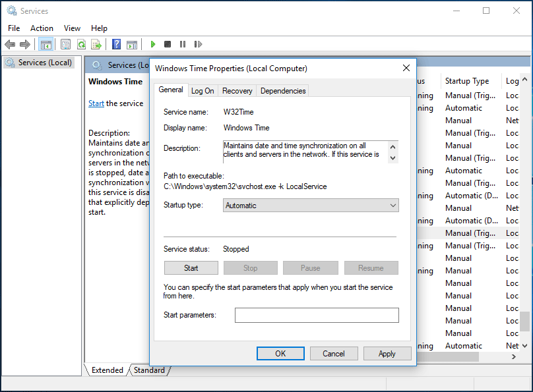Screen dimensions: 533x392
Task: Focus the Start parameters input field
Action: (x=317, y=315)
